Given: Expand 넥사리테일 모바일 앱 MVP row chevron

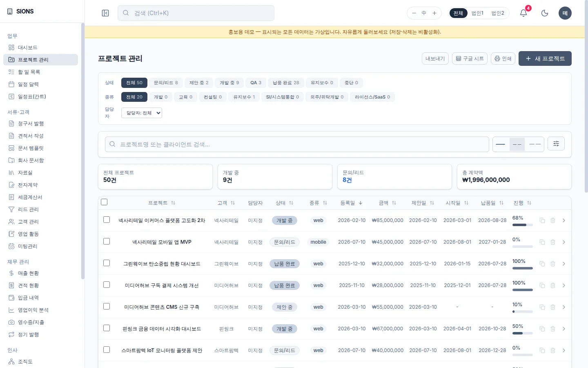Looking at the screenshot, I should click(563, 242).
